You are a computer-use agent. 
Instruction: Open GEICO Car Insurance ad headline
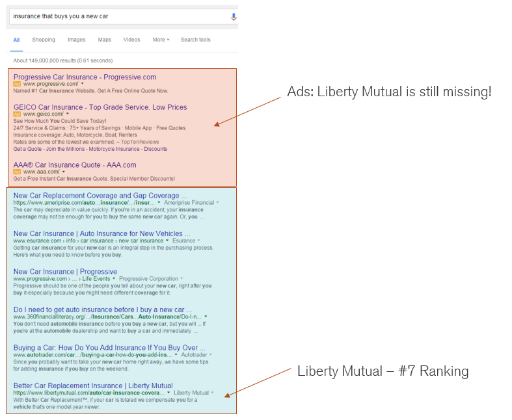[x=100, y=107]
